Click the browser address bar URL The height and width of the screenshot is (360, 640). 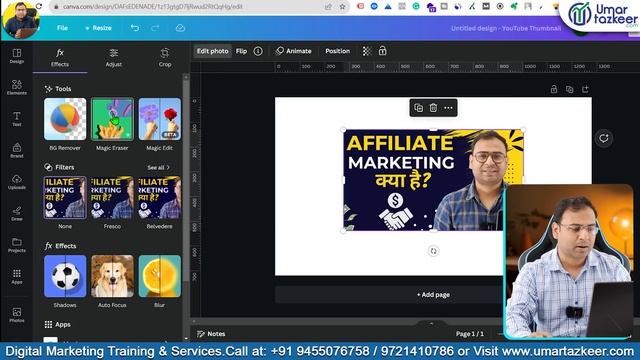click(x=153, y=7)
